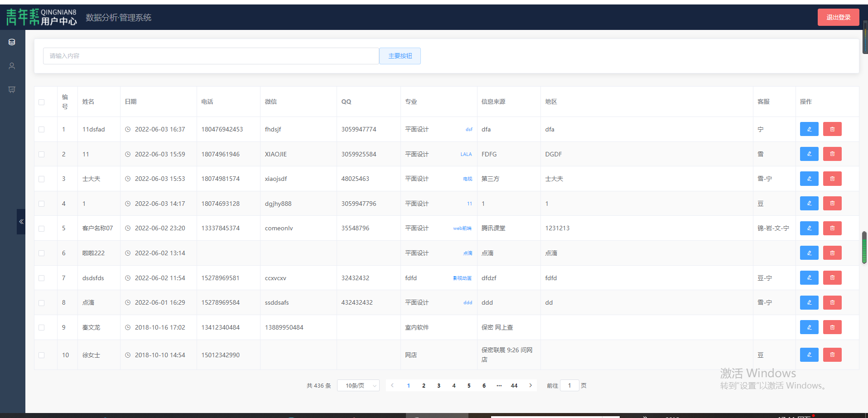This screenshot has height=418, width=868.
Task: Edit record 徐女士 with the pencil icon
Action: (x=809, y=355)
